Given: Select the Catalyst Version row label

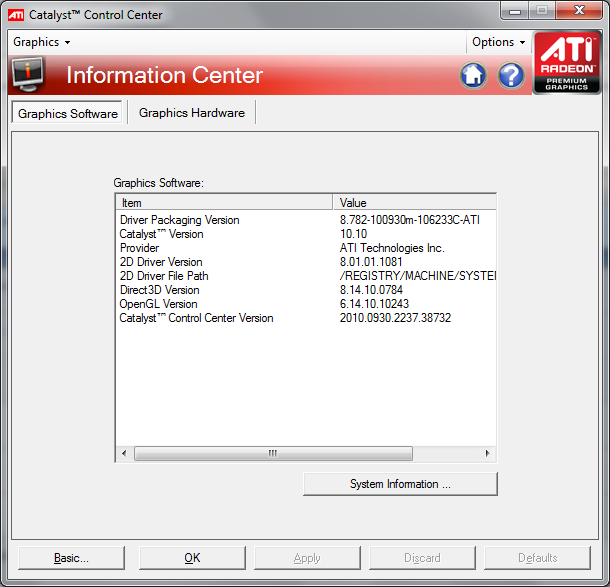Looking at the screenshot, I should (161, 234).
